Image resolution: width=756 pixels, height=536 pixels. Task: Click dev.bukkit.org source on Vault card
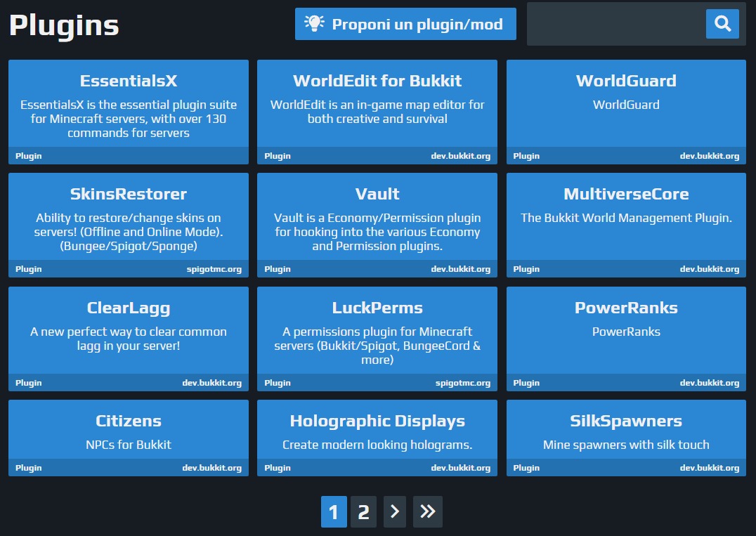(461, 270)
